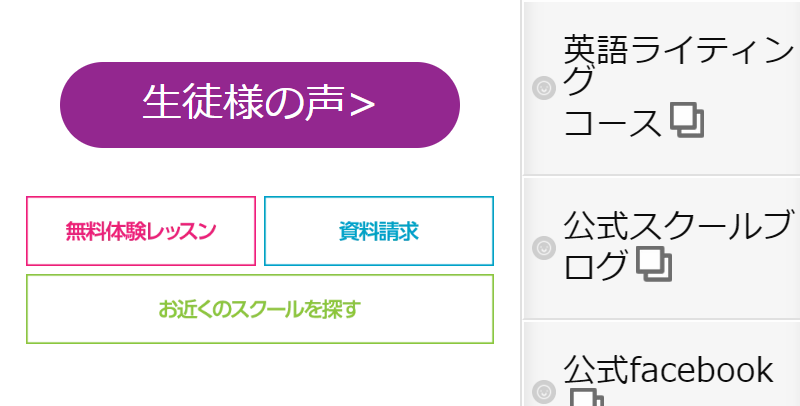Open the 生徒様の声 purple button
Screen dimensions: 800x406
(260, 105)
